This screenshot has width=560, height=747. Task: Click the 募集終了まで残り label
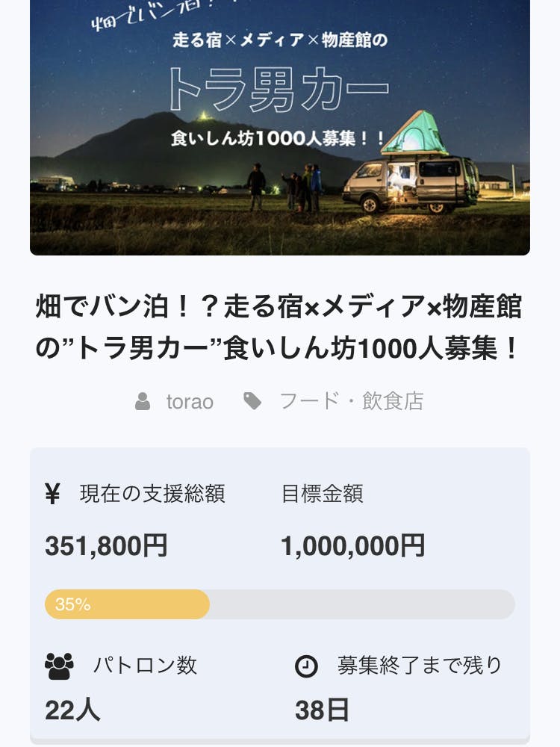tap(420, 666)
